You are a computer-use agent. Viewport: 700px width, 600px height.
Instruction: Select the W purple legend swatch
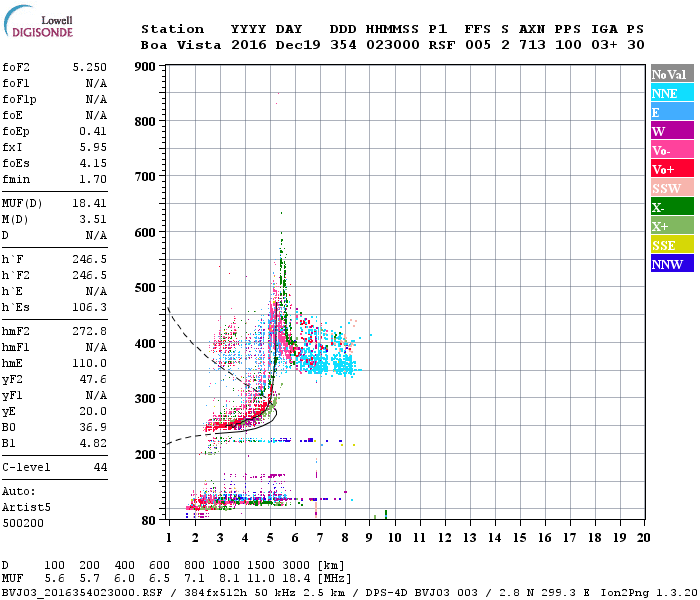(x=672, y=130)
